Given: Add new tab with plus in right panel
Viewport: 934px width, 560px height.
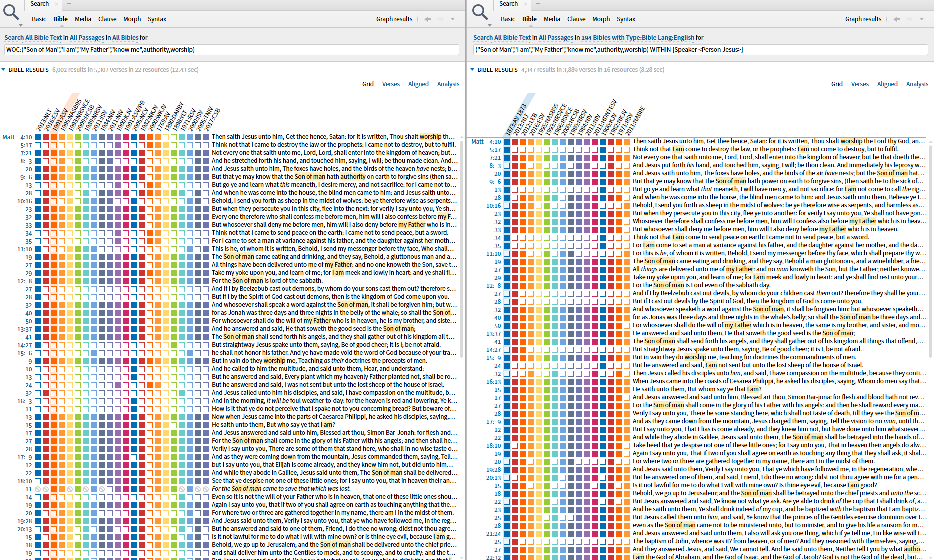Looking at the screenshot, I should click(538, 4).
